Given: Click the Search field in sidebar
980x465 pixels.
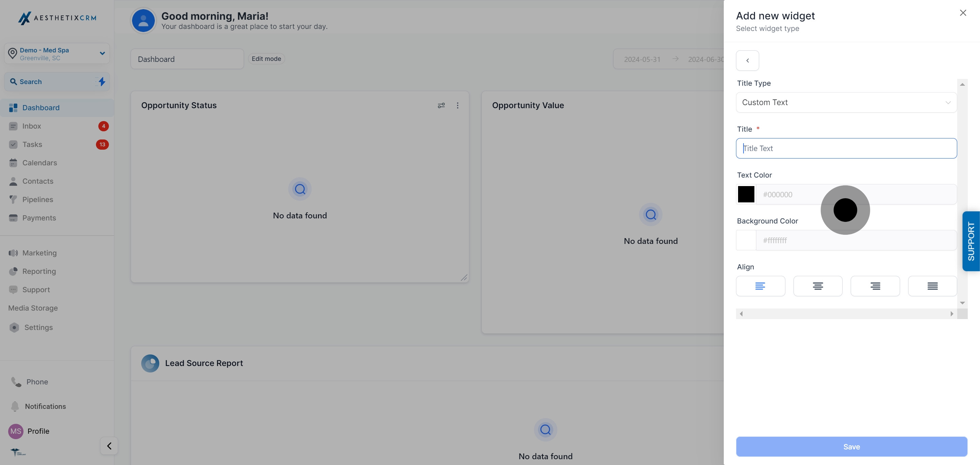Looking at the screenshot, I should [57, 82].
